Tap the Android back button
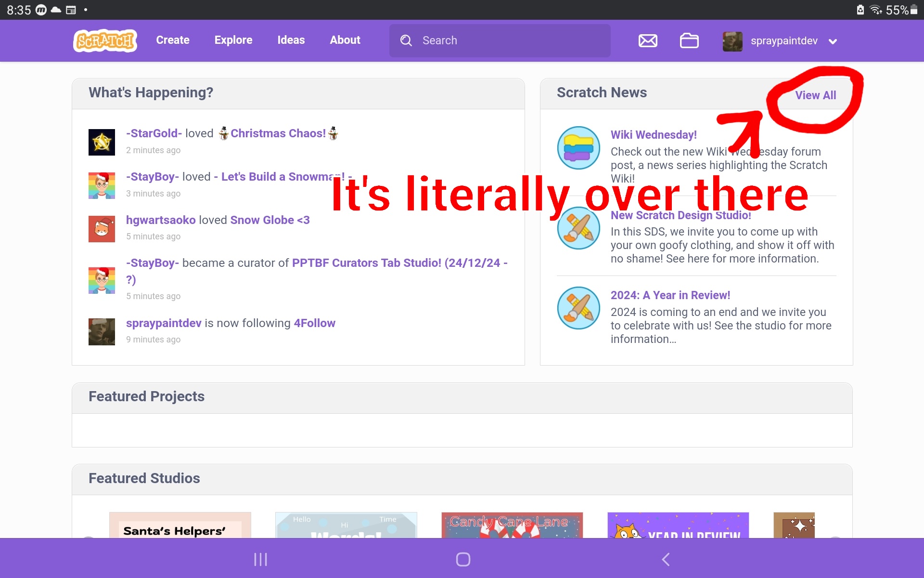Screen dimensions: 924x578 pos(666,559)
